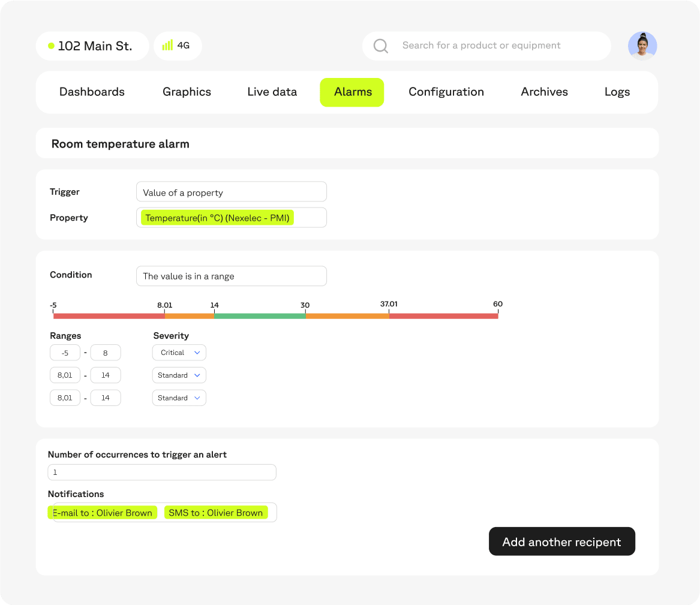
Task: Open the Trigger 'Value of a property' field
Action: coord(231,192)
